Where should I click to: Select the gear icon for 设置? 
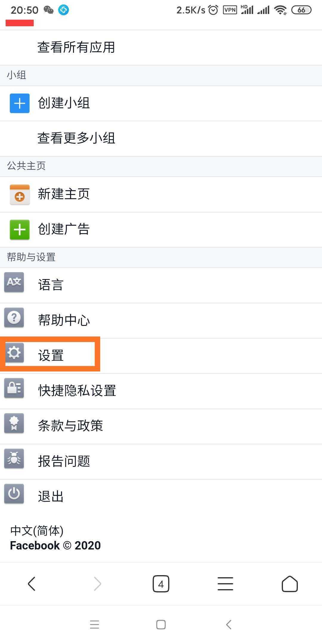pyautogui.click(x=14, y=353)
